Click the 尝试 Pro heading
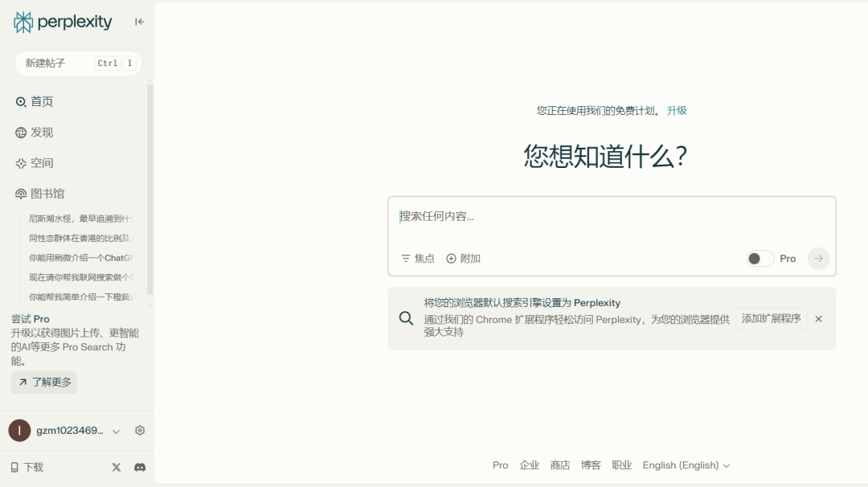Viewport: 868px width, 487px height. pos(31,319)
